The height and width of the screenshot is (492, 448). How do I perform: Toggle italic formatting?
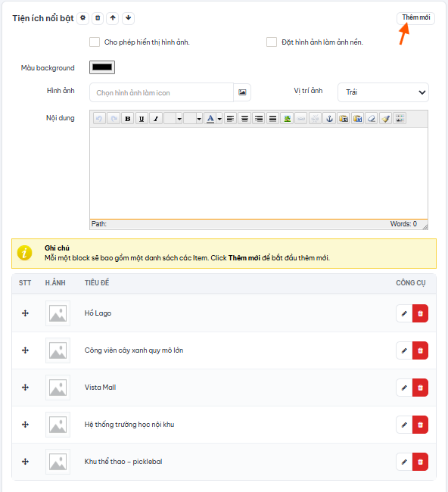click(x=156, y=119)
